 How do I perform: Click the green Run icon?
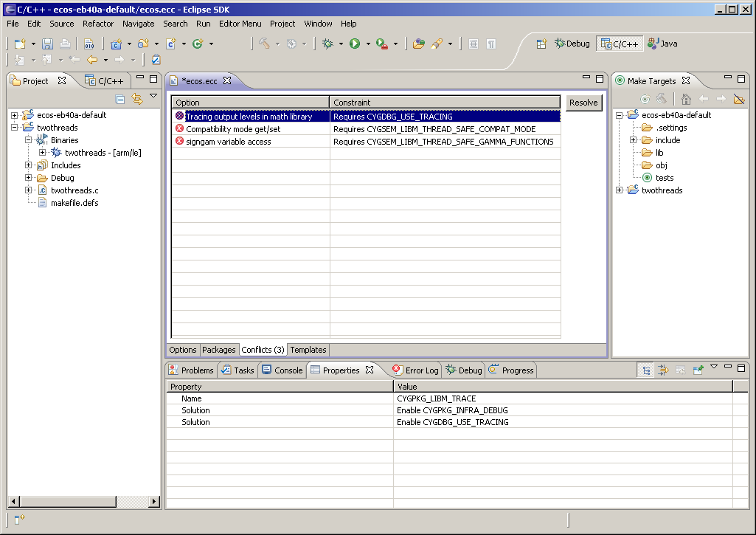coord(355,44)
